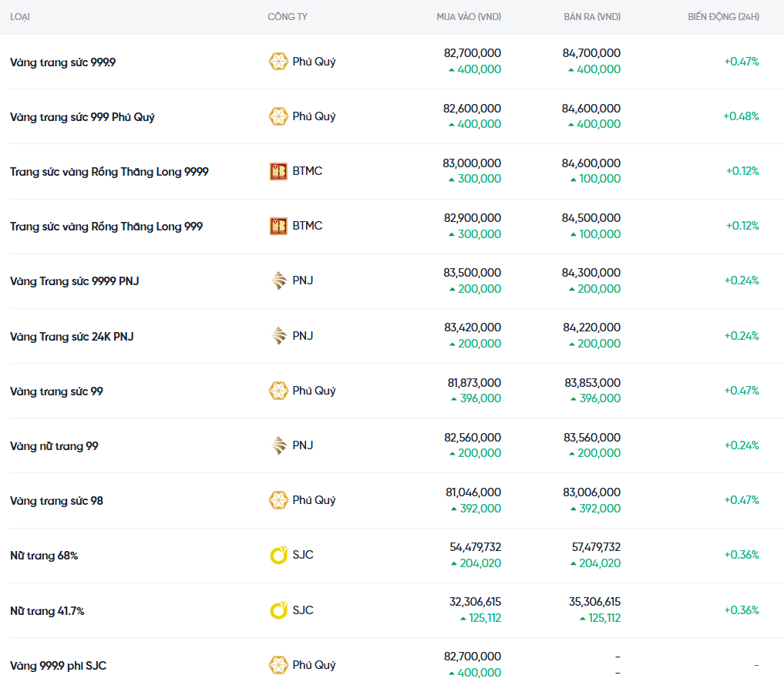Click buy price 83,500,000
Image resolution: width=784 pixels, height=682 pixels.
472,273
